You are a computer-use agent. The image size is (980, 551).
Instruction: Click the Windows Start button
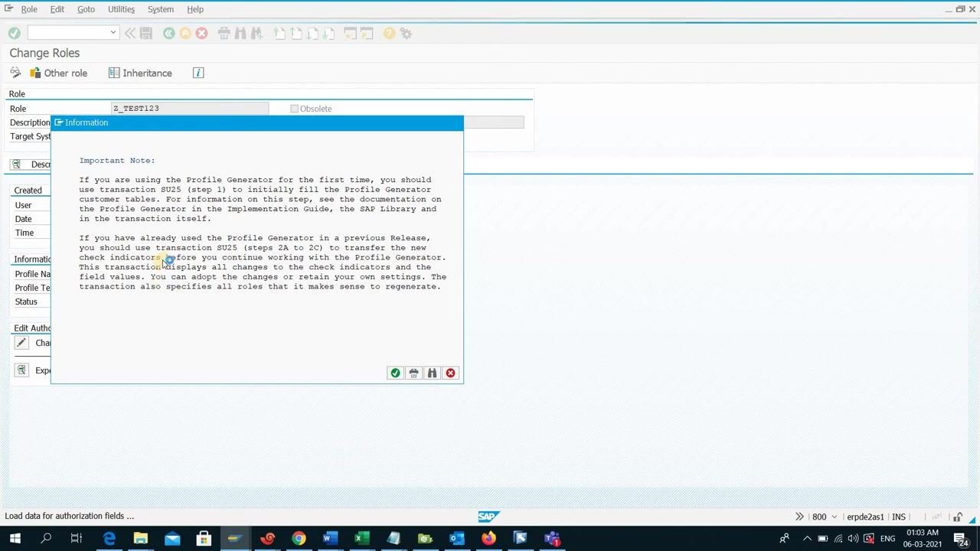click(15, 539)
